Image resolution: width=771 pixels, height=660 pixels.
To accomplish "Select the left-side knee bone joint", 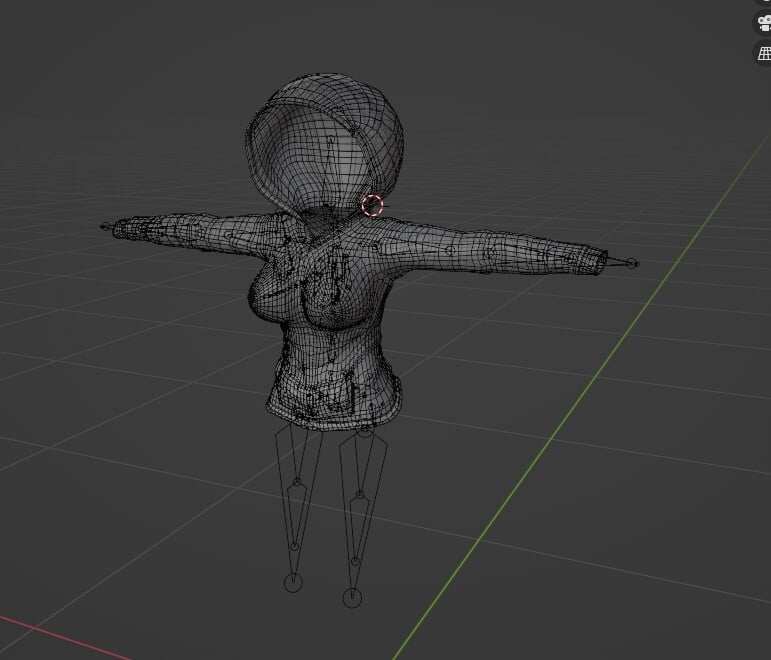I will (x=297, y=482).
